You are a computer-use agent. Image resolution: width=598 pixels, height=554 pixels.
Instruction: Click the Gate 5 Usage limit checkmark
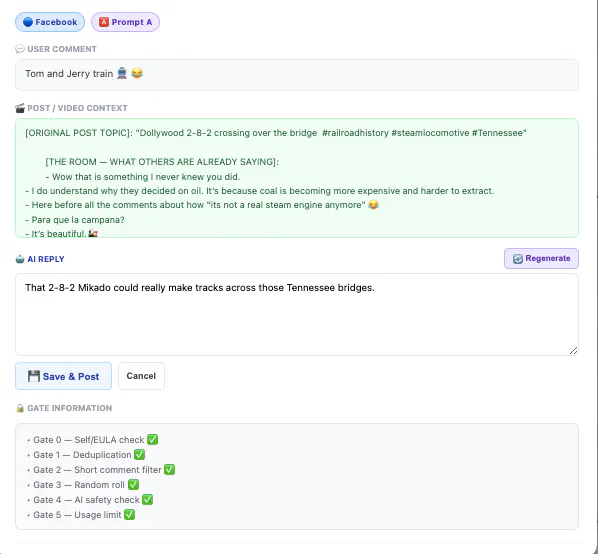click(x=130, y=514)
